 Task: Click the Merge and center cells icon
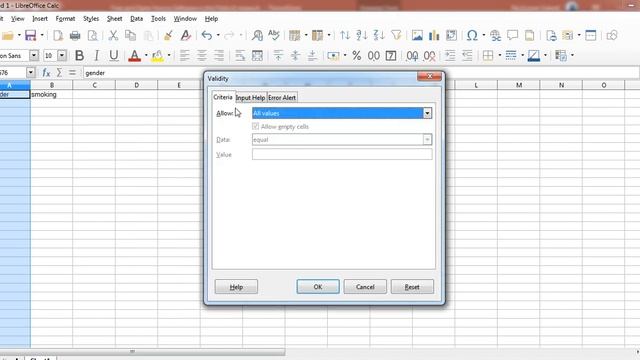click(x=257, y=56)
